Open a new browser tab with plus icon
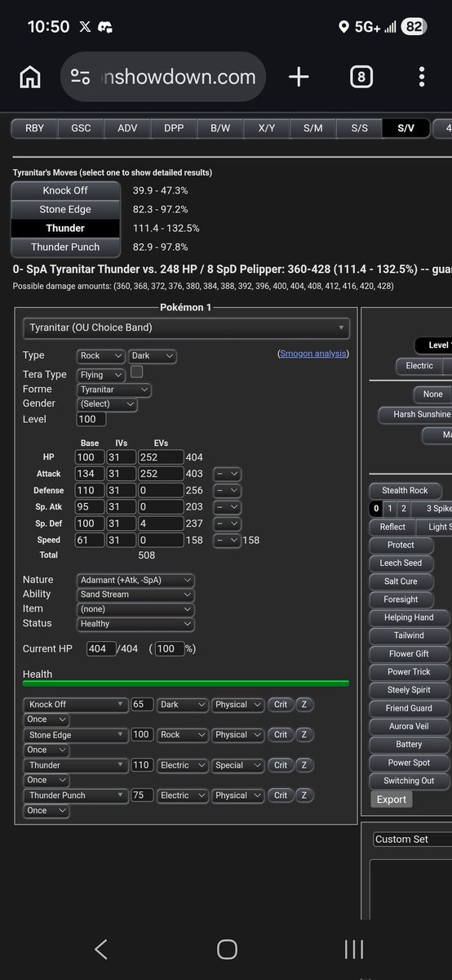452x980 pixels. tap(299, 78)
